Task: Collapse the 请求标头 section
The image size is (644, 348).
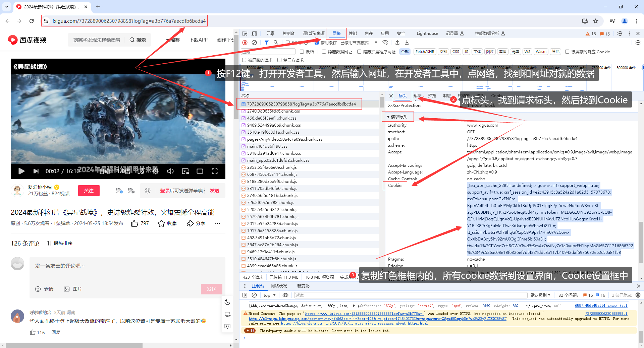Action: tap(397, 117)
